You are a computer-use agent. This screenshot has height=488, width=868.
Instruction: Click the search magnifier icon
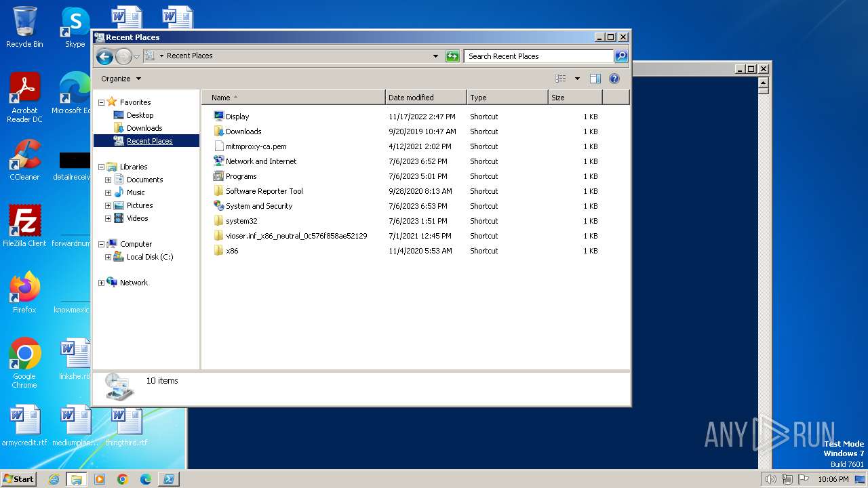pos(621,56)
